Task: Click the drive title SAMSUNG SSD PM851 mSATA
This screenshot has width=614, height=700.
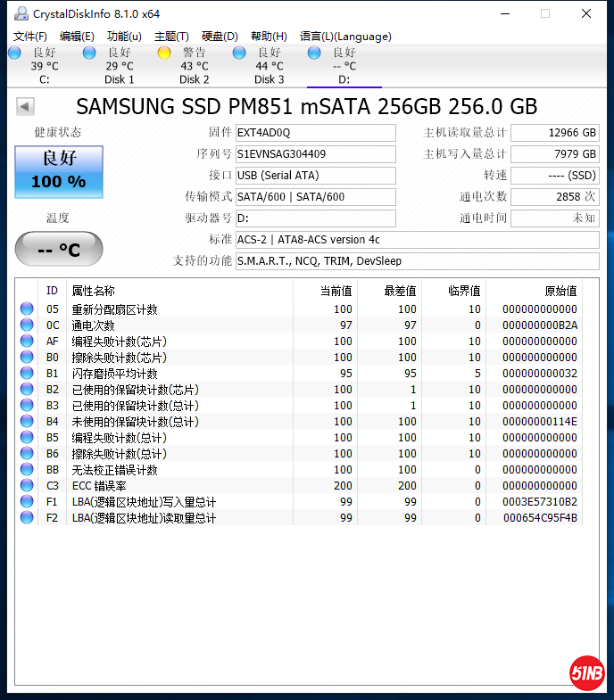Action: [306, 107]
